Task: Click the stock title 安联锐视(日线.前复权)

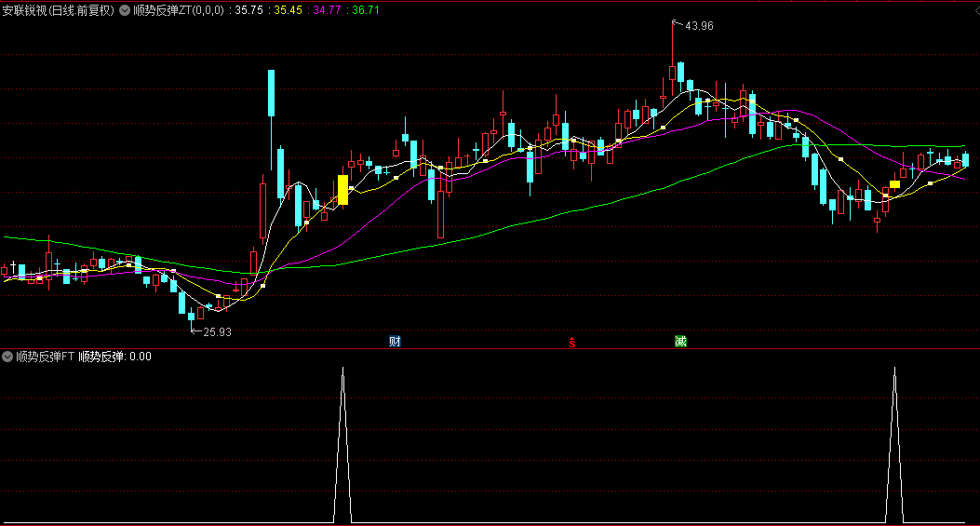Action: [x=59, y=10]
